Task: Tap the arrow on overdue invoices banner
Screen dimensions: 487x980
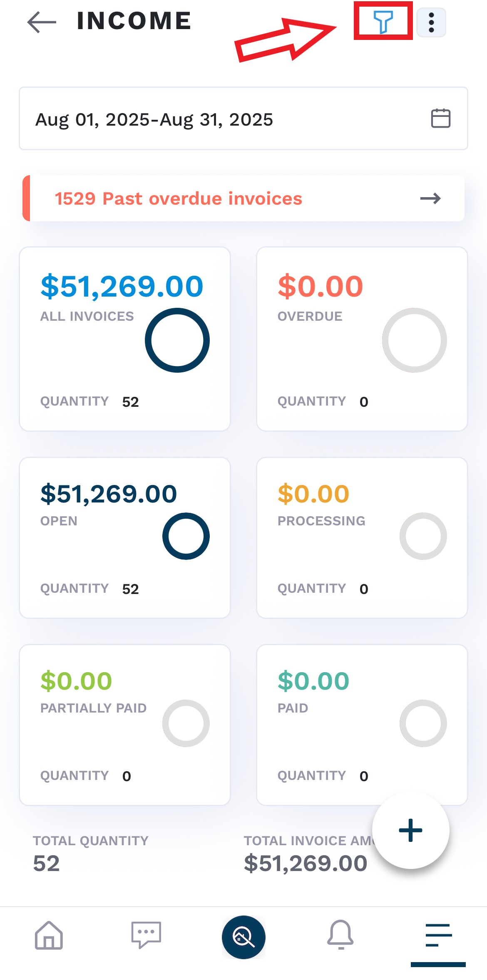Action: (430, 199)
